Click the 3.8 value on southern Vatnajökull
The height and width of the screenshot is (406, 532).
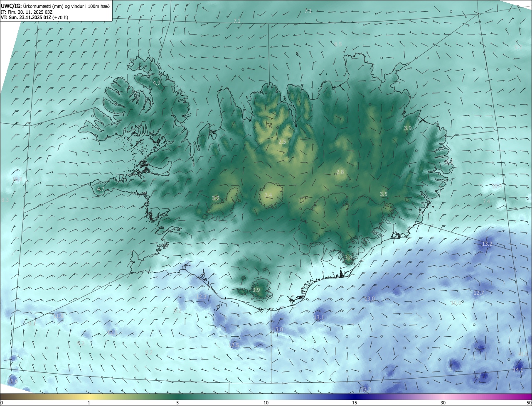[x=348, y=258]
